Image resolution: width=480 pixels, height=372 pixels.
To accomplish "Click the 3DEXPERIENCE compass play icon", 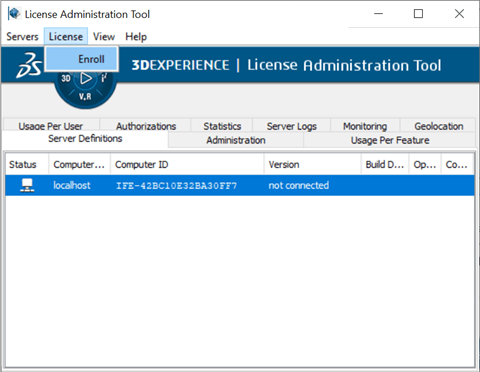I will point(86,79).
